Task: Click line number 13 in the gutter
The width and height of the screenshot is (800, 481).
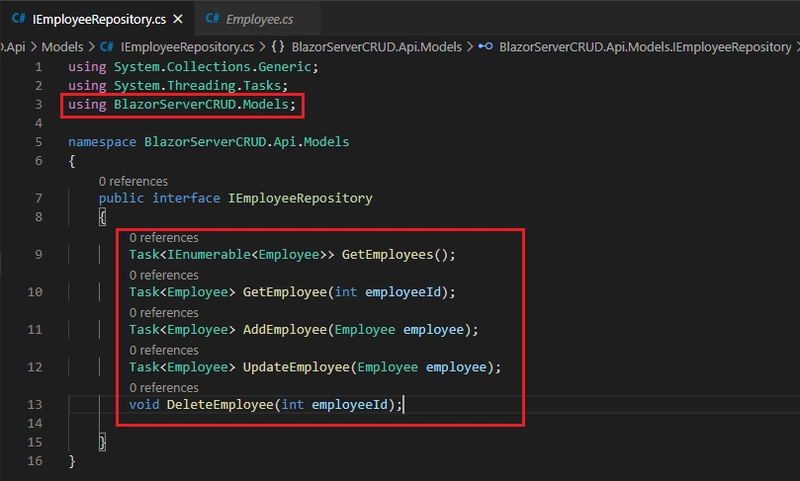Action: tap(35, 404)
